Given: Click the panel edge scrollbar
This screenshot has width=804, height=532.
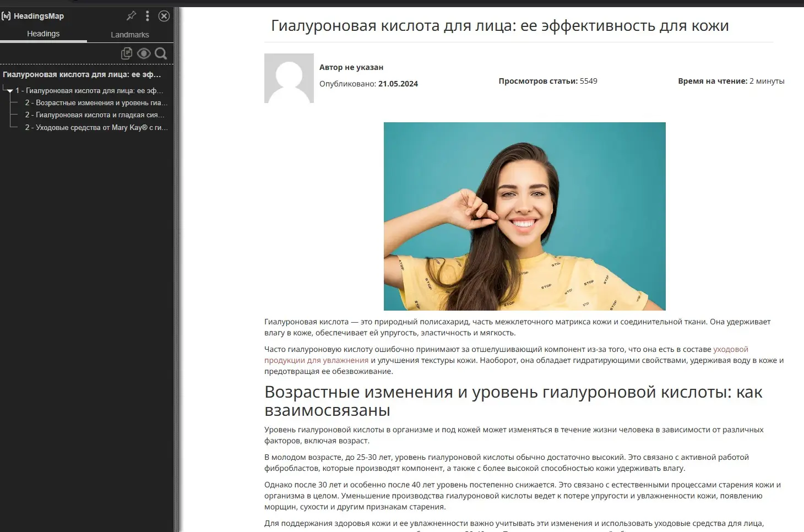Looking at the screenshot, I should (x=177, y=264).
